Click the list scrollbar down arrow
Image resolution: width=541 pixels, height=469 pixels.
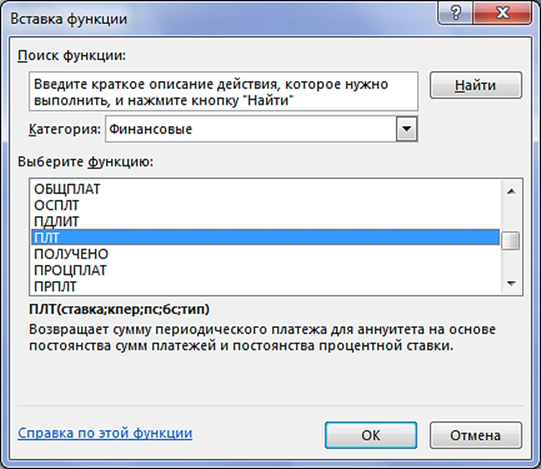(511, 284)
